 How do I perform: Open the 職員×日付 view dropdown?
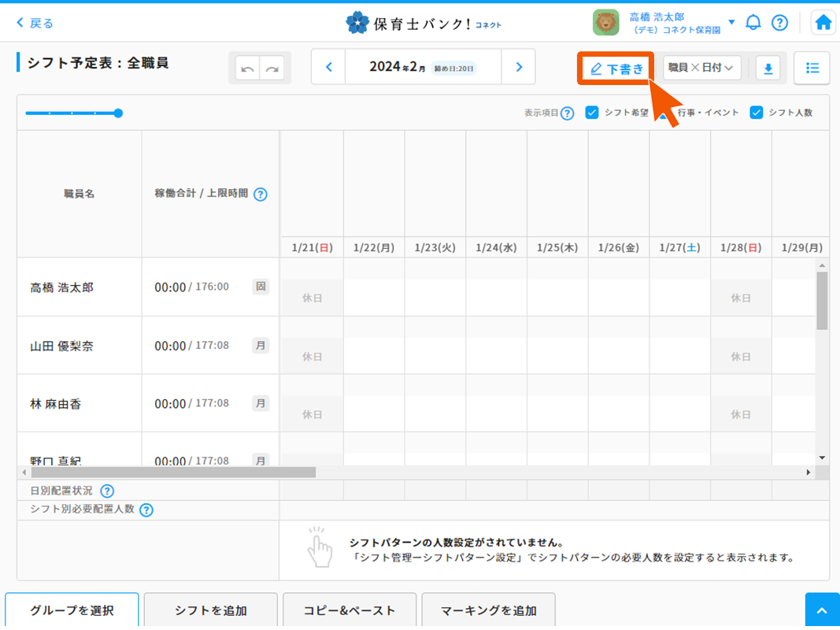click(x=701, y=69)
